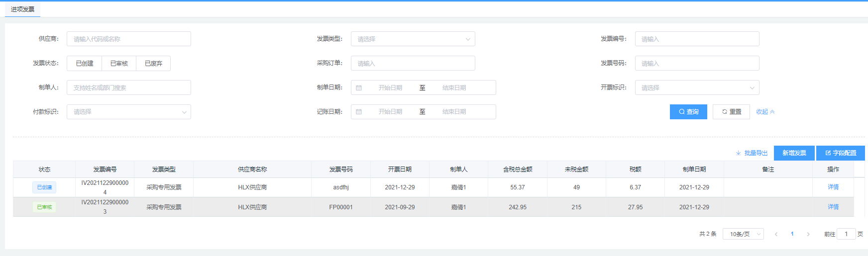This screenshot has height=256, width=868.
Task: Click 新增发票 button
Action: (794, 153)
